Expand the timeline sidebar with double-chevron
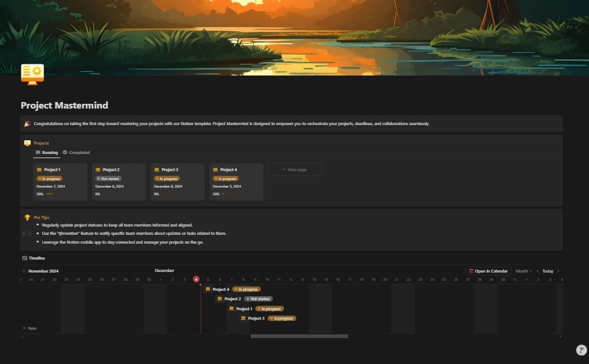 tap(24, 271)
